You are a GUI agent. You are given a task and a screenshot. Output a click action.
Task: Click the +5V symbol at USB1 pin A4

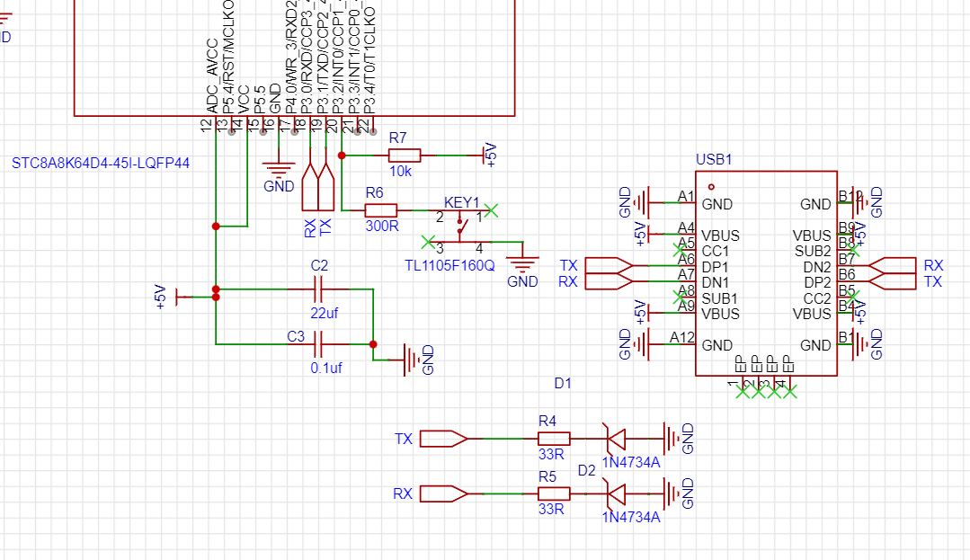click(x=642, y=234)
